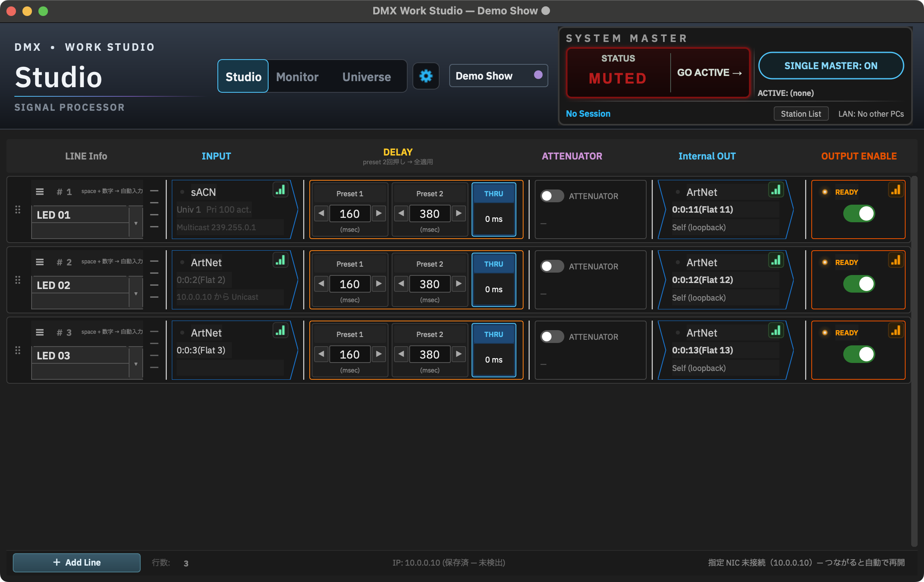Viewport: 924px width, 582px height.
Task: Expand the LED 01 line name dropdown
Action: click(136, 223)
